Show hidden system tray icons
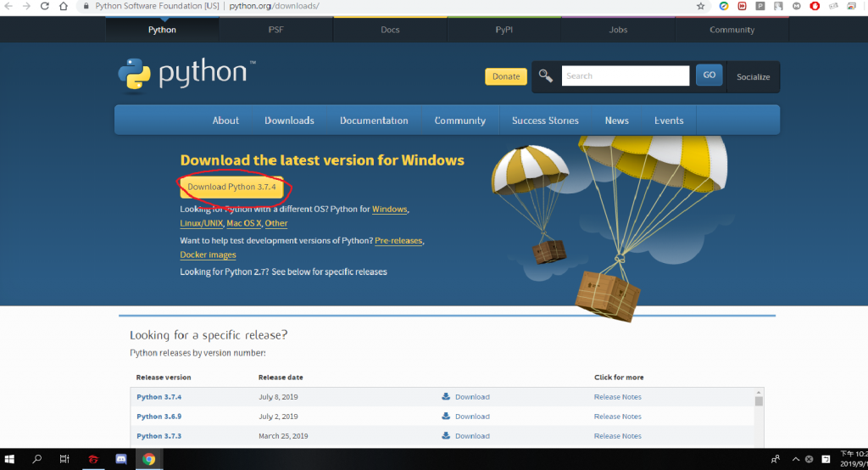This screenshot has width=868, height=470. click(795, 459)
